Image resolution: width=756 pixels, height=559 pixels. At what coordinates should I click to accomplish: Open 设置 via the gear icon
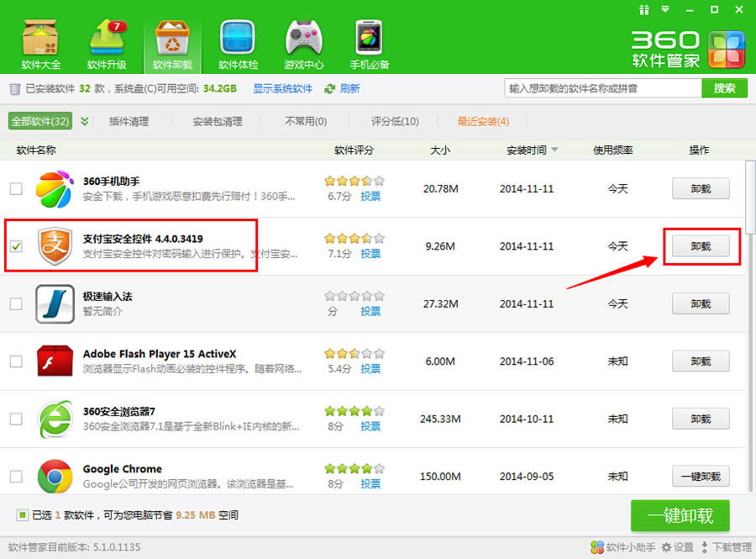(677, 546)
